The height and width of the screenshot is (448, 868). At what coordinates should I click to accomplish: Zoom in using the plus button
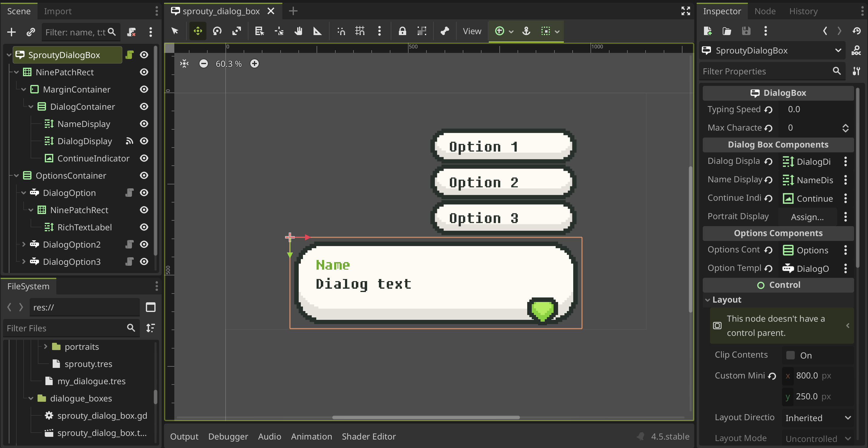pyautogui.click(x=255, y=63)
